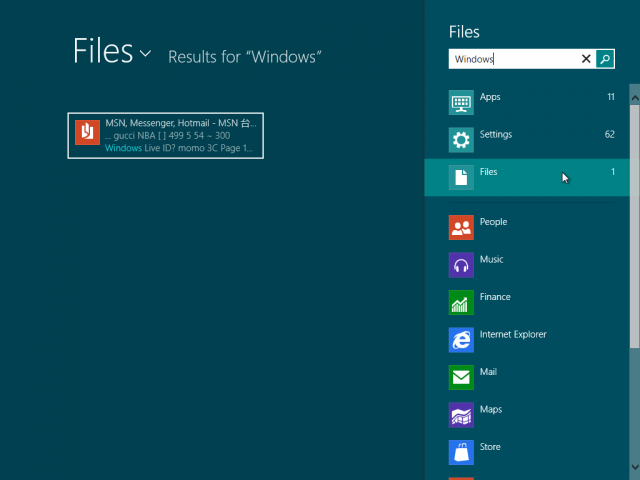This screenshot has height=480, width=640.
Task: Search within Maps label
Action: click(x=491, y=409)
